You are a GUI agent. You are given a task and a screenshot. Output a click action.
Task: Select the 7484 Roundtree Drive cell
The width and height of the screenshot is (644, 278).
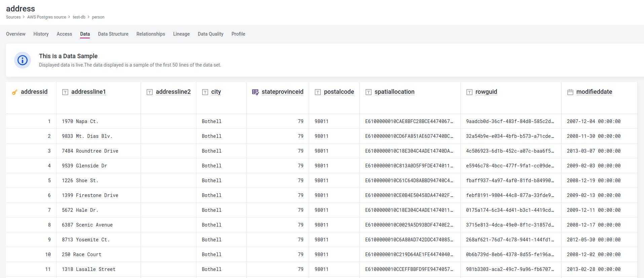tap(90, 151)
